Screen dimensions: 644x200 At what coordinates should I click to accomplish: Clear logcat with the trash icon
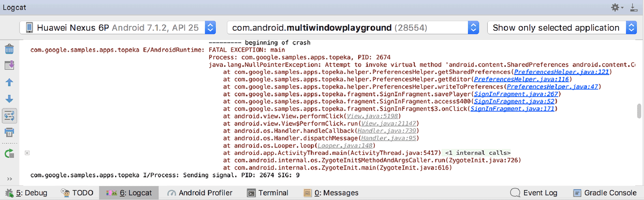pyautogui.click(x=9, y=49)
